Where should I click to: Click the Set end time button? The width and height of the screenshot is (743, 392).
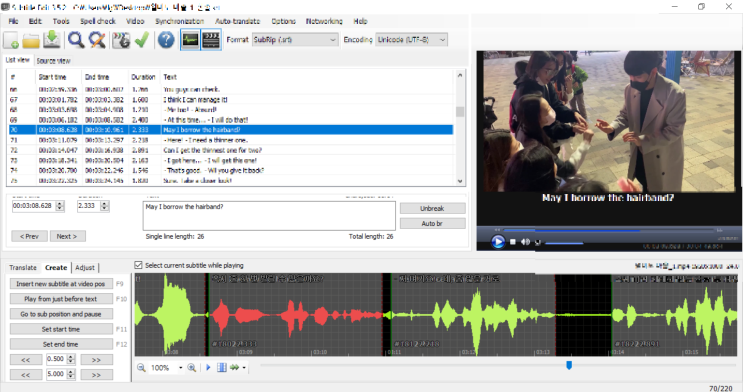pos(61,345)
